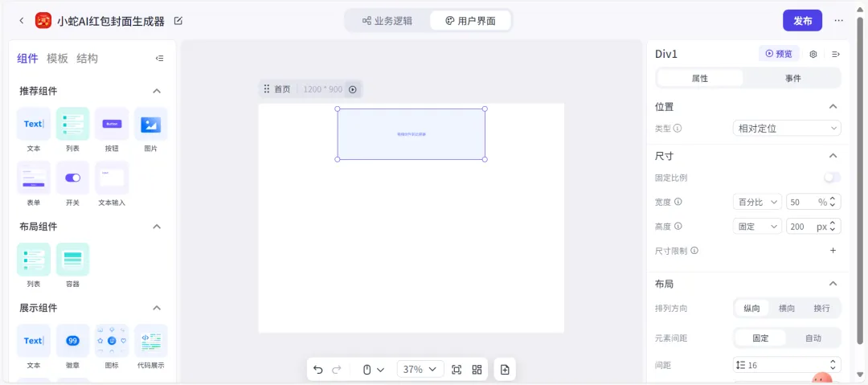Viewport: 868px width, 385px height.
Task: Click info icon next to 类型
Action: click(x=678, y=128)
